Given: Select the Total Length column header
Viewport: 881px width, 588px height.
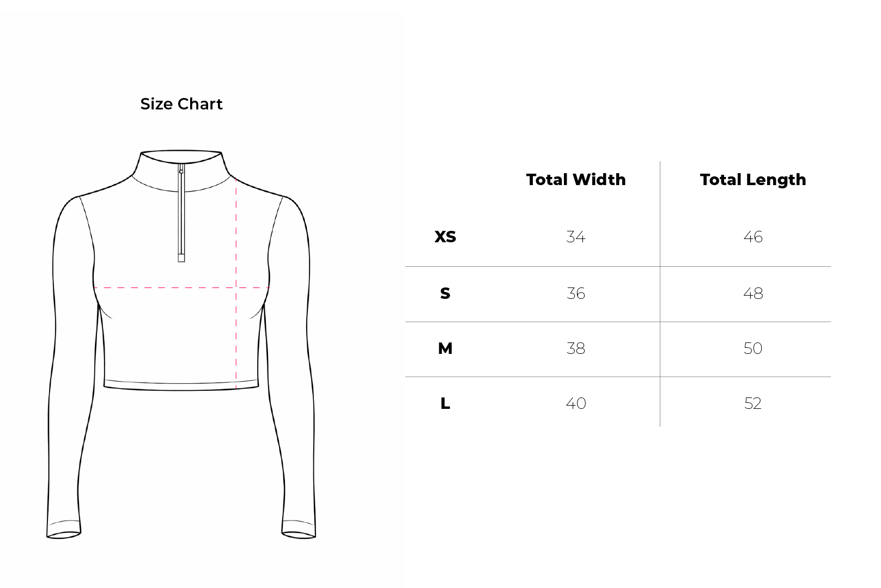Looking at the screenshot, I should tap(752, 180).
